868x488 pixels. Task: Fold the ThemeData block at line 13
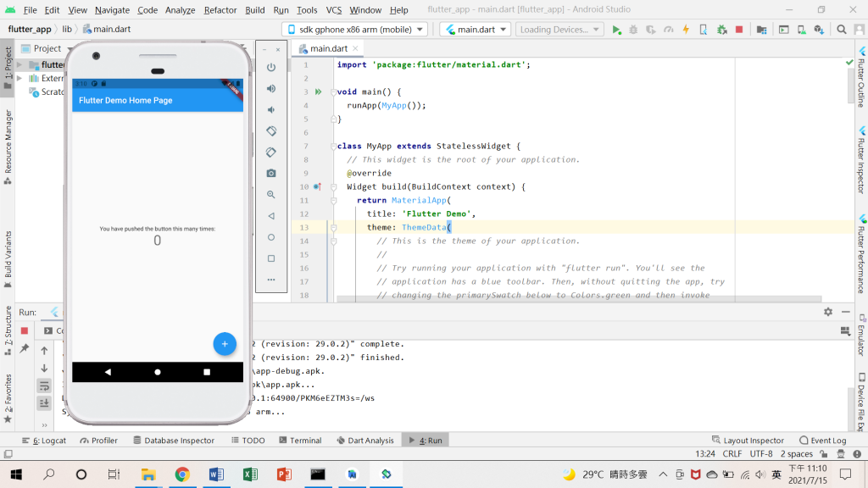(x=333, y=227)
